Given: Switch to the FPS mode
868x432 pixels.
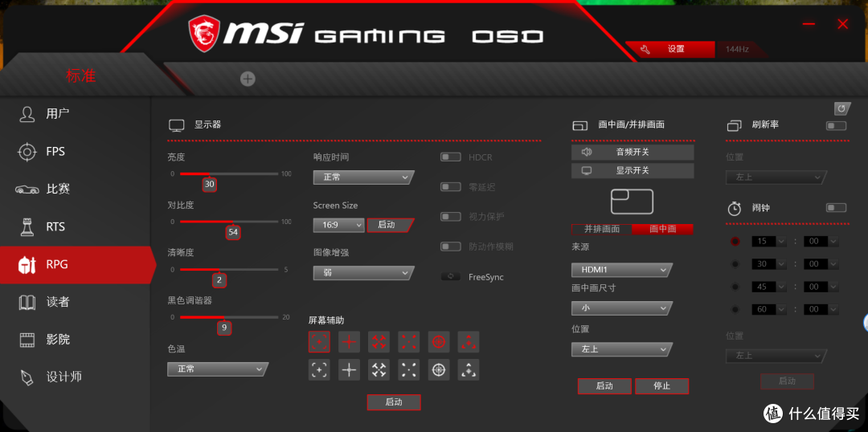Looking at the screenshot, I should [x=76, y=152].
